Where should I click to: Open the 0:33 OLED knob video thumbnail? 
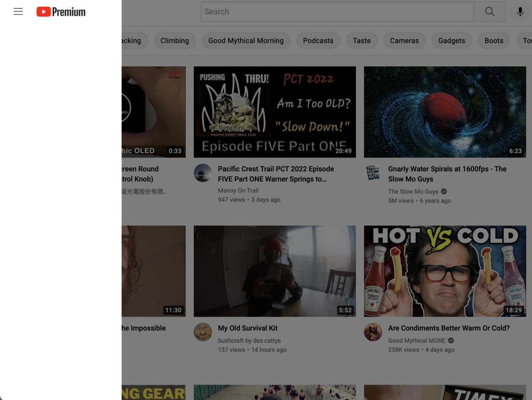pos(154,112)
